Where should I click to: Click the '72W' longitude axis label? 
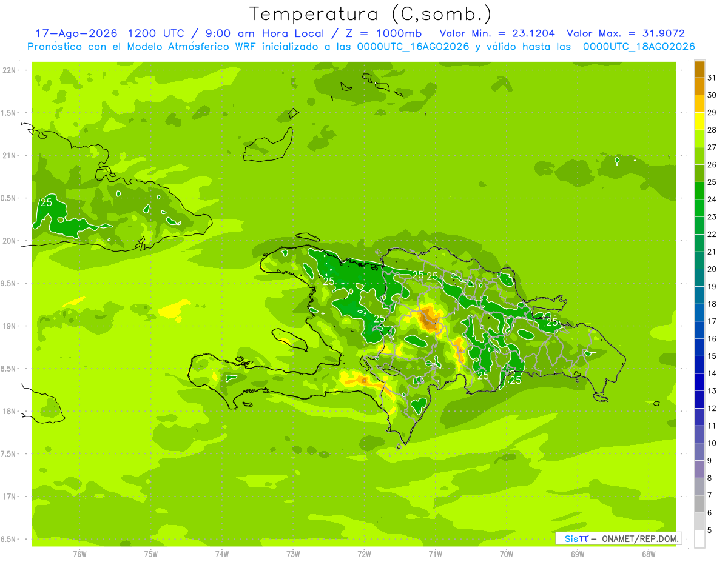[364, 555]
